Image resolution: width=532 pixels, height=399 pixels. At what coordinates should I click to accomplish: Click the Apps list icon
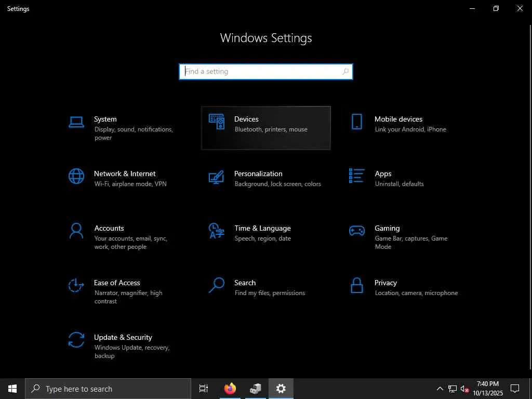pyautogui.click(x=356, y=176)
